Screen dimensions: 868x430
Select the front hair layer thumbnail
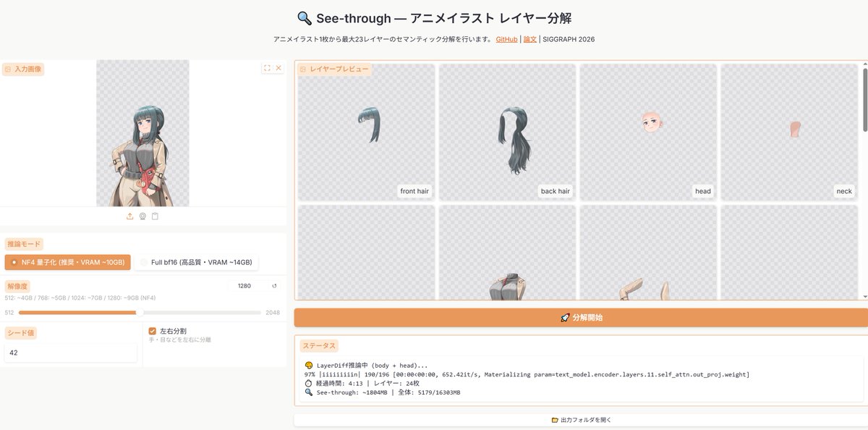(366, 132)
